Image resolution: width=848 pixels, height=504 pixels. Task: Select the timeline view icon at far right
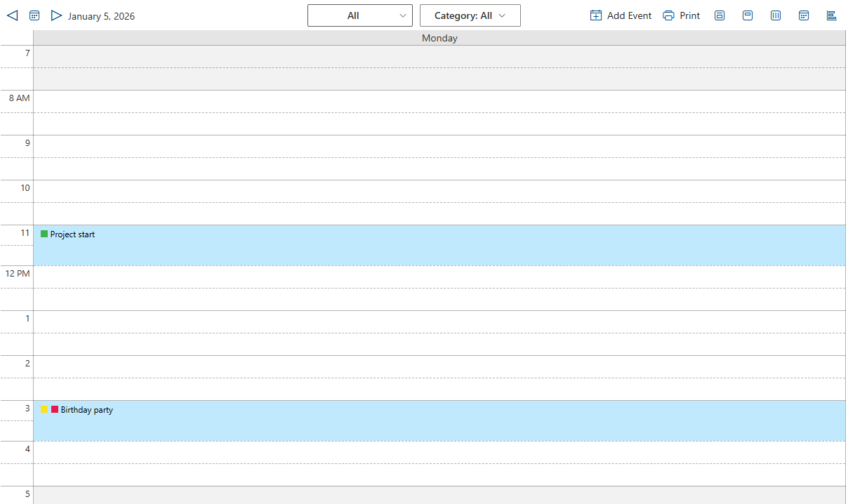click(832, 15)
